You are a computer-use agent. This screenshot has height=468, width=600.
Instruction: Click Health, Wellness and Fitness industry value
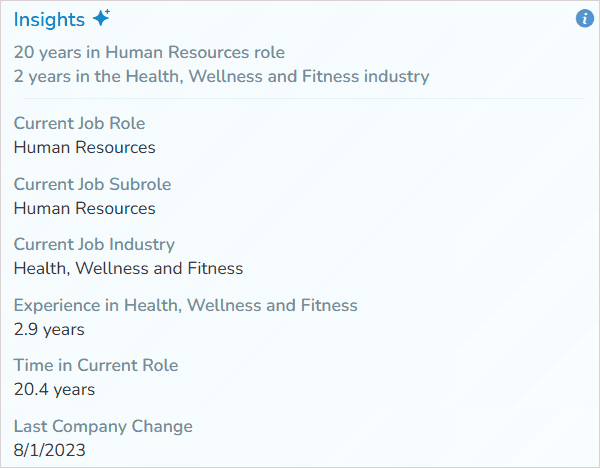click(x=128, y=268)
